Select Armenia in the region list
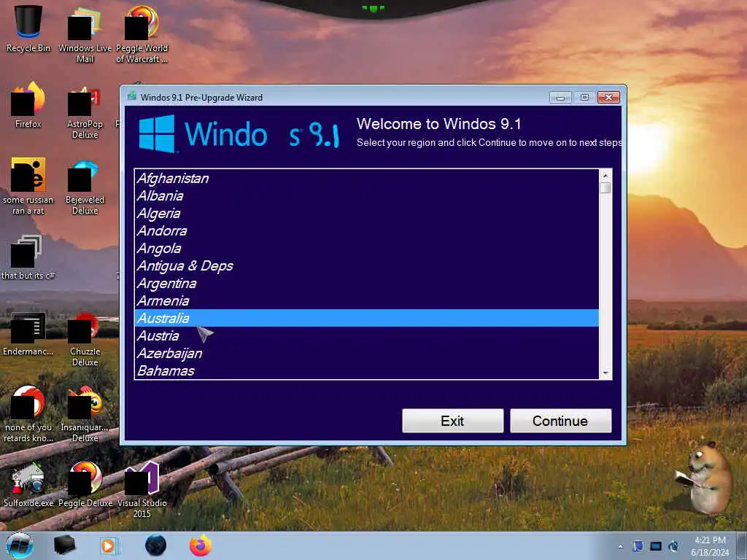Image resolution: width=747 pixels, height=560 pixels. tap(367, 301)
